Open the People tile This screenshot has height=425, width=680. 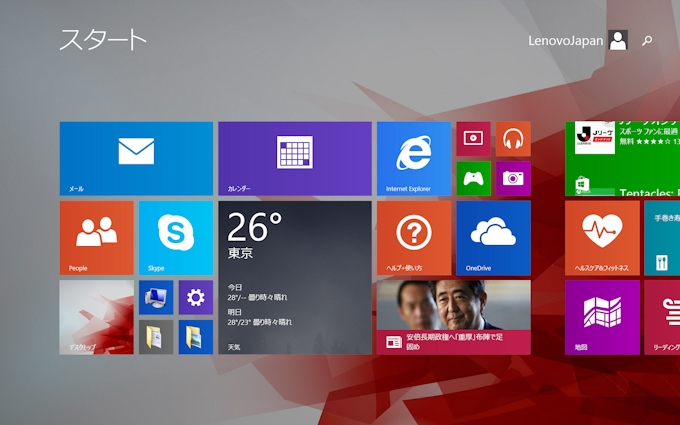96,237
